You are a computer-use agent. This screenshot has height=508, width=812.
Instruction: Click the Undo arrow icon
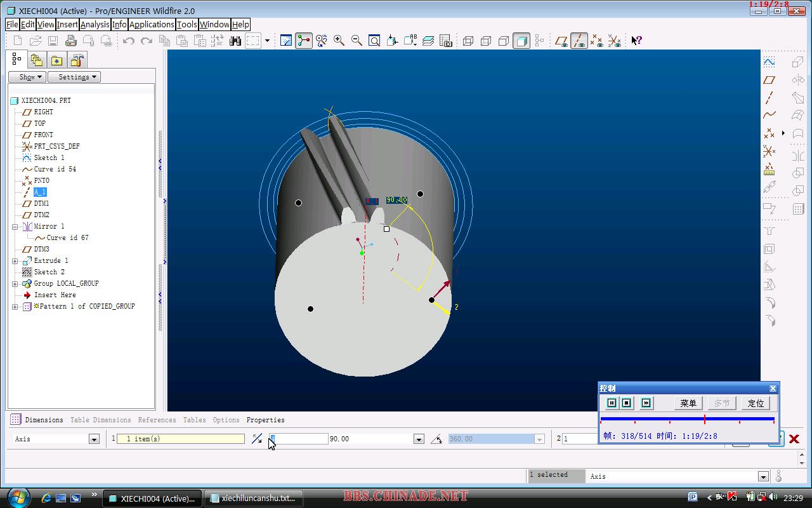[129, 41]
